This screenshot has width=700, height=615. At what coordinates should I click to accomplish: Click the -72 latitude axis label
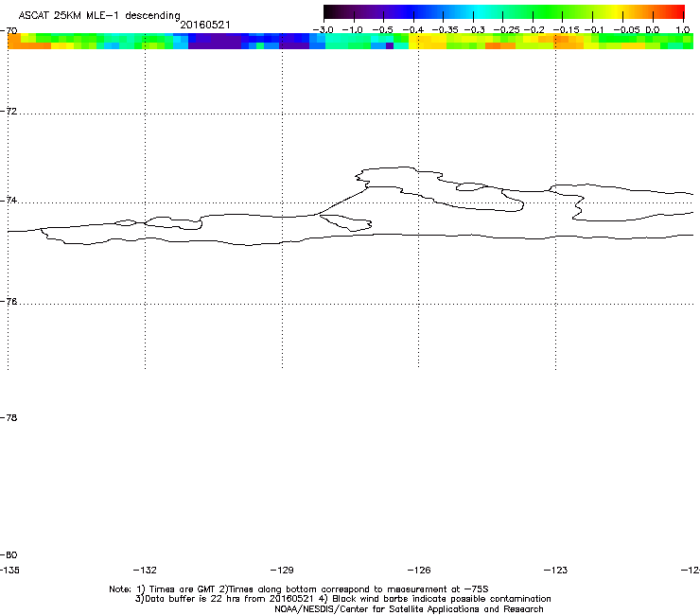[9, 111]
